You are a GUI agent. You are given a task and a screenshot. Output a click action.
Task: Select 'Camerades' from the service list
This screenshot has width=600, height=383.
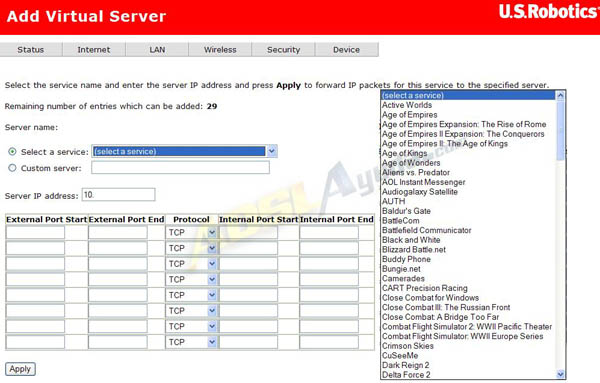468,279
